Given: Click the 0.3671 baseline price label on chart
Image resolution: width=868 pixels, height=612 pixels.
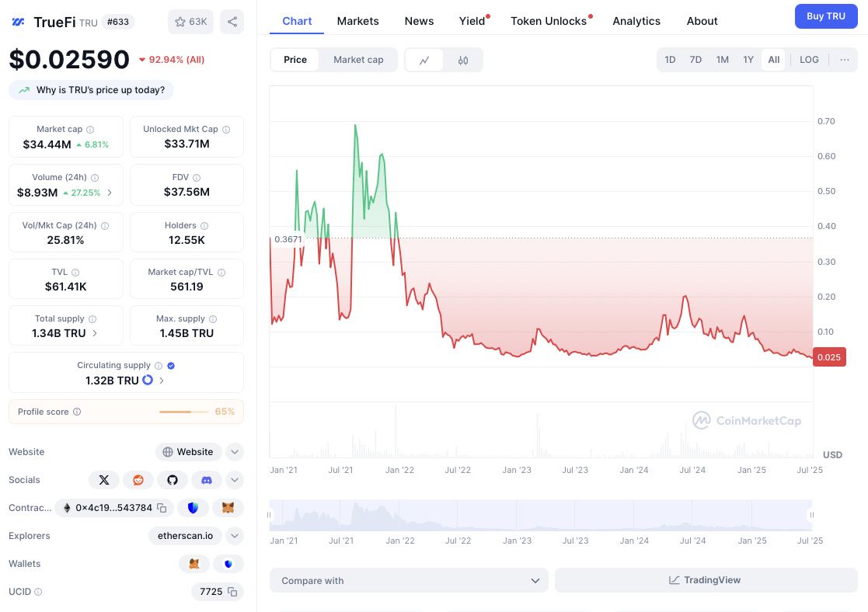Looking at the screenshot, I should click(288, 240).
